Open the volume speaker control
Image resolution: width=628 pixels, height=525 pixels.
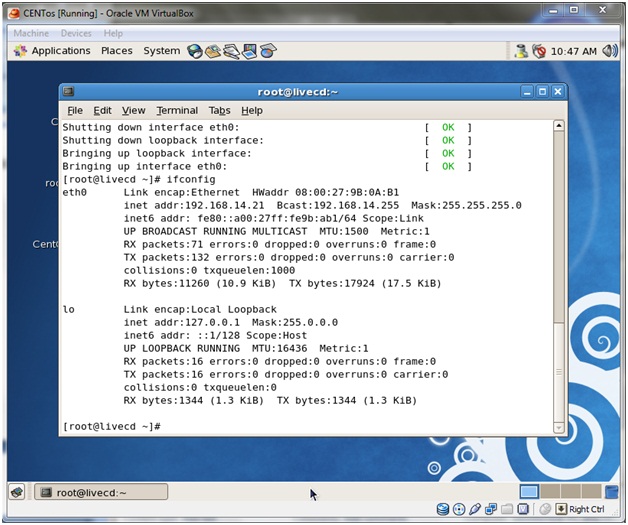(x=610, y=51)
